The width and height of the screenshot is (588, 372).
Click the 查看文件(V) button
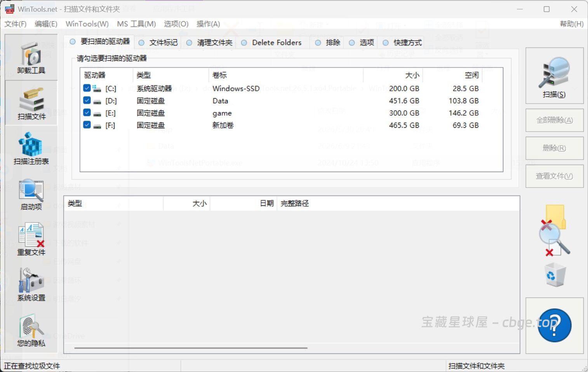pos(554,176)
